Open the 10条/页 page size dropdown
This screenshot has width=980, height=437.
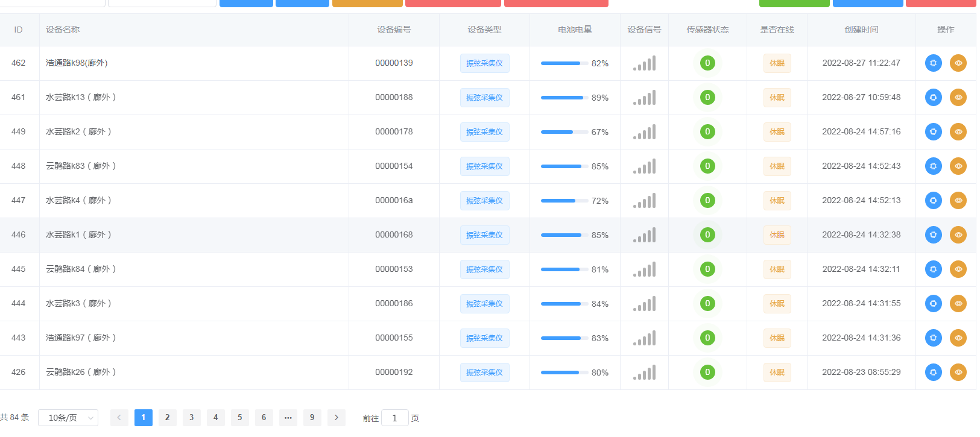tap(68, 418)
